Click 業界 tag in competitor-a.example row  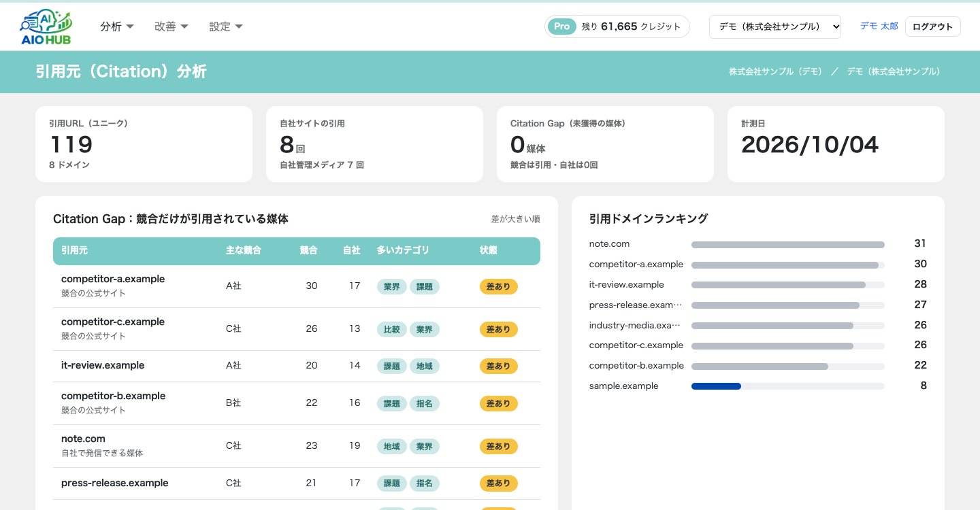392,286
